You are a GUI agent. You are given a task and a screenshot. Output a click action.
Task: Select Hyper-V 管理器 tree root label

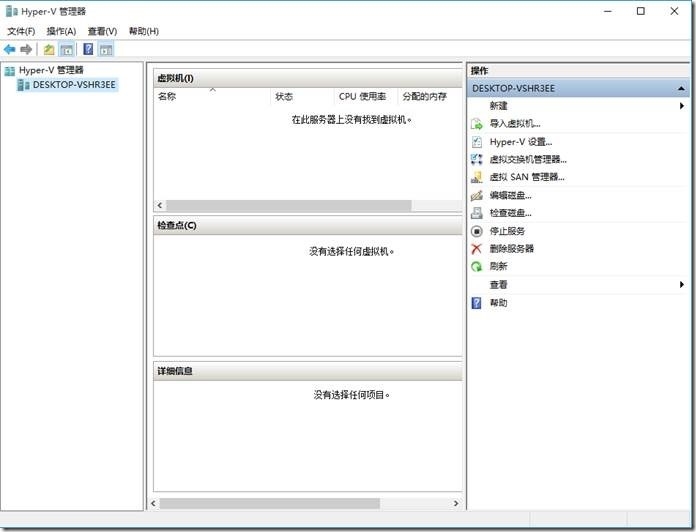pyautogui.click(x=51, y=70)
